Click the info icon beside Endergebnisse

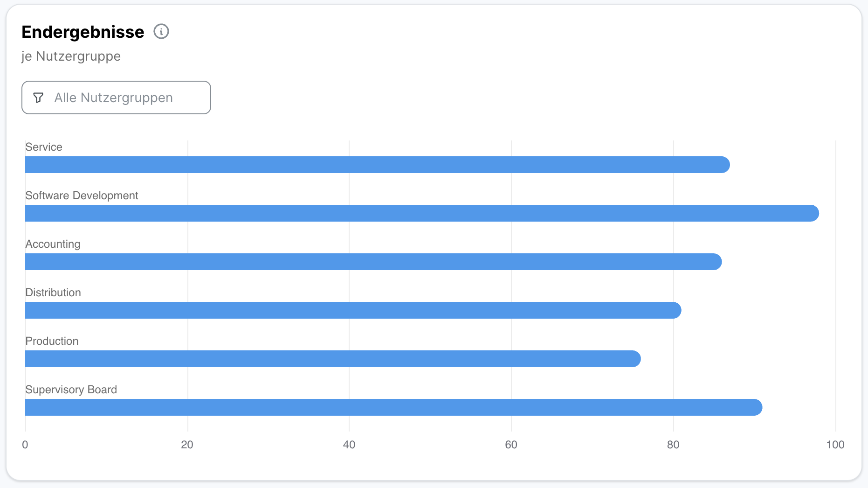pos(161,32)
